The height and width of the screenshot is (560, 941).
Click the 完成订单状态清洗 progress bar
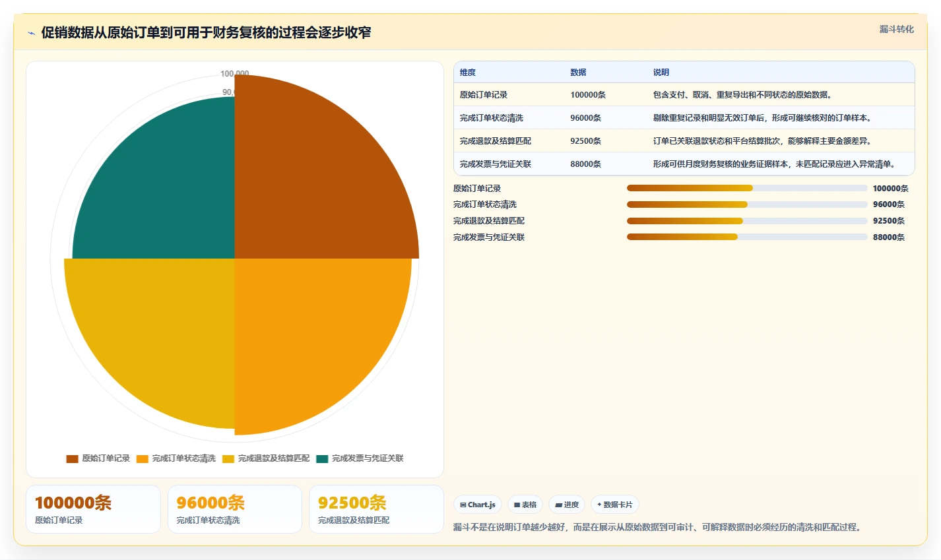747,204
